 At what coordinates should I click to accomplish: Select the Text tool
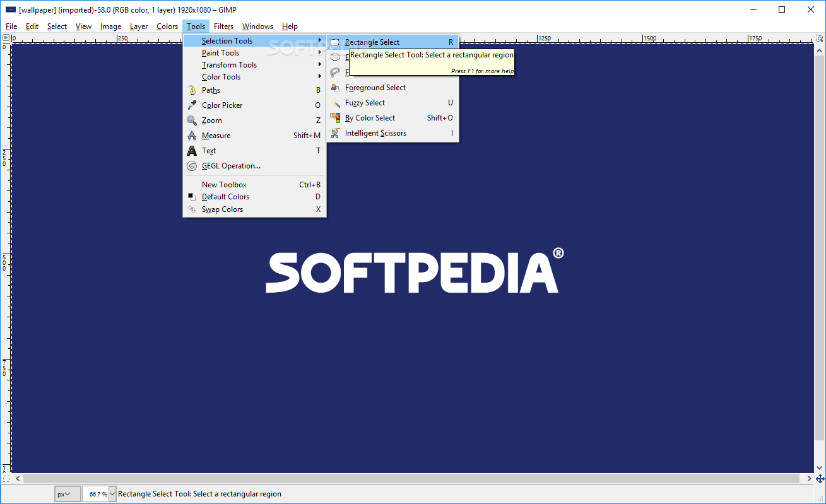pyautogui.click(x=254, y=151)
